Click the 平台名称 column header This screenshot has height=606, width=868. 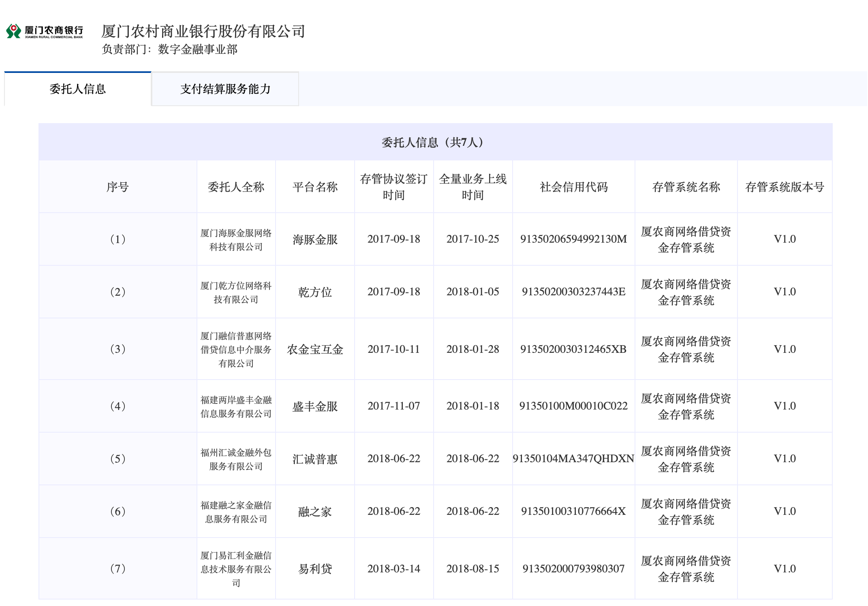(315, 187)
